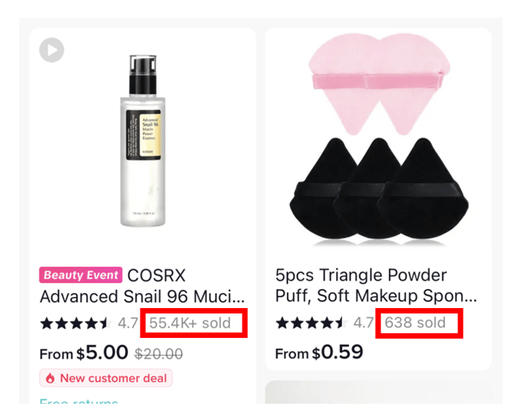Click the 55.4K+ sold label
Screen dimensions: 521x420
[x=190, y=323]
